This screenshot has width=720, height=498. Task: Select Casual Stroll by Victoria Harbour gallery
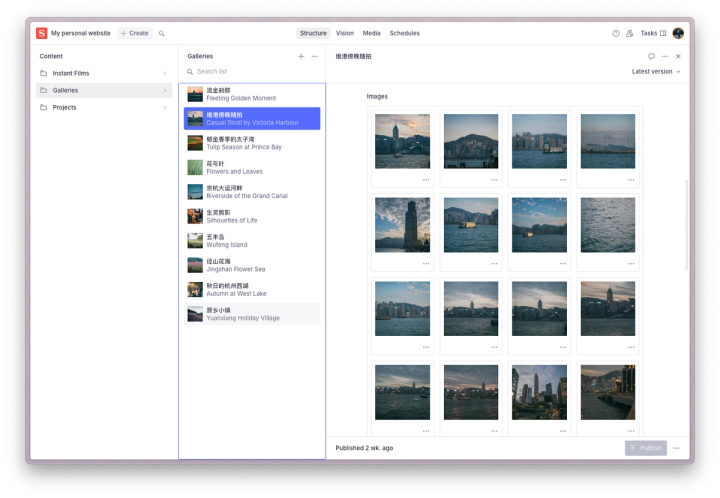pos(252,118)
